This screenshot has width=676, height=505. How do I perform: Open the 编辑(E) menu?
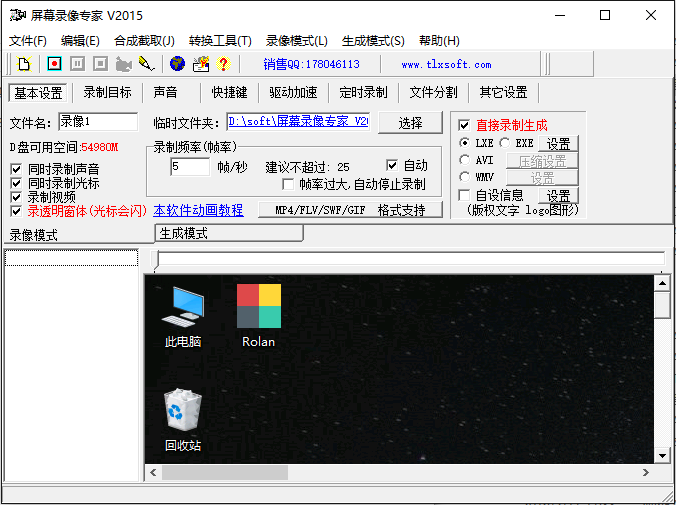[80, 41]
